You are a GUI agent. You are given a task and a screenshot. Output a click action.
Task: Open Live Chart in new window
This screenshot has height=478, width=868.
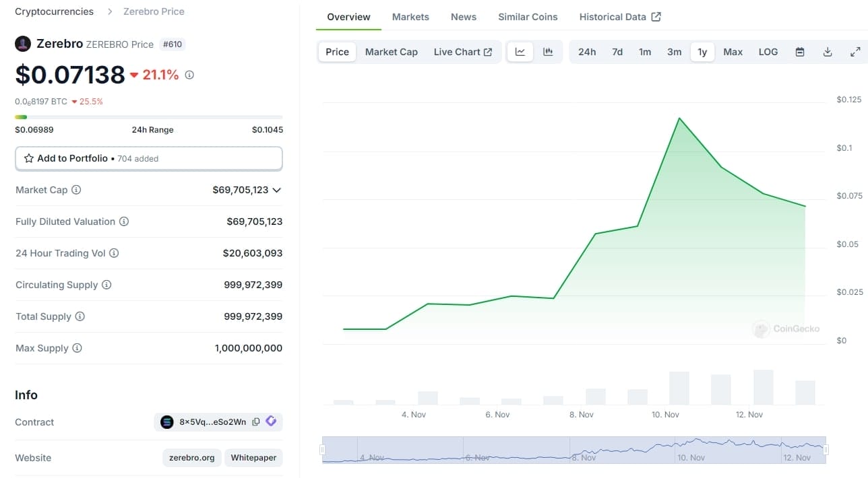click(463, 52)
